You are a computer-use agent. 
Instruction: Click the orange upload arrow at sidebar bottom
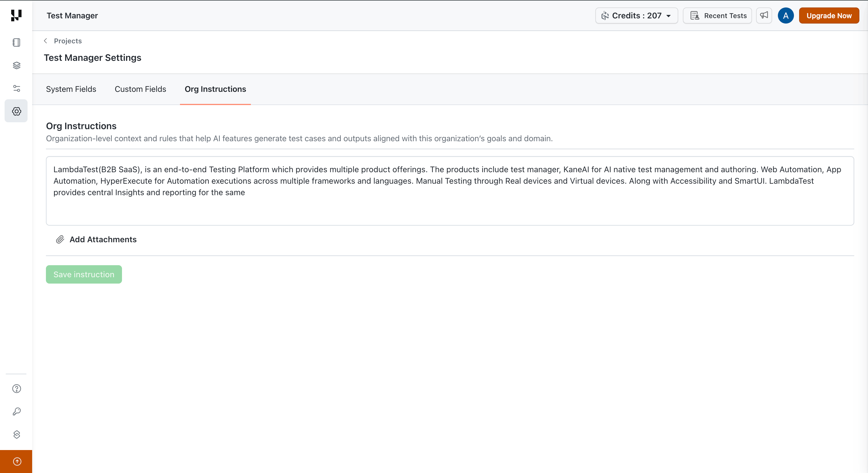coord(16,462)
